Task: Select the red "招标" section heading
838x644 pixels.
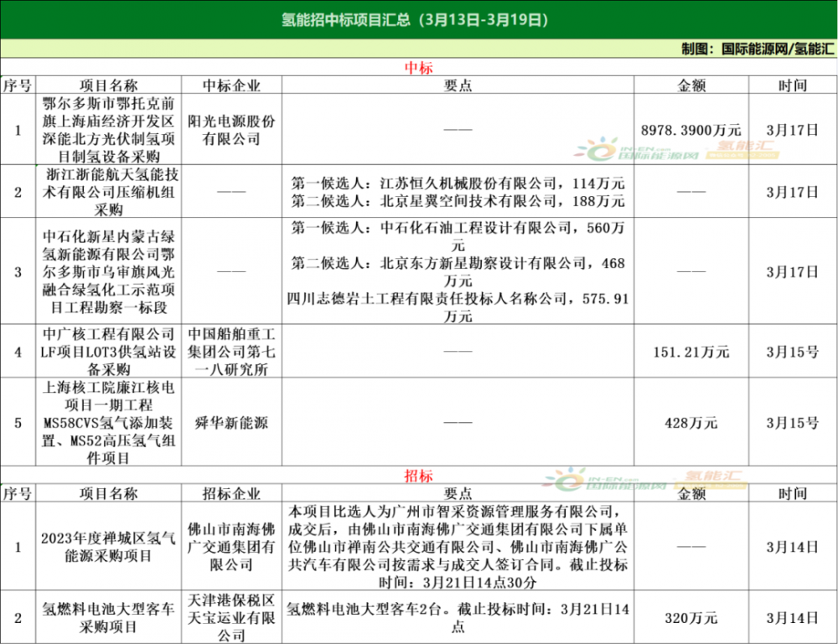Action: click(x=418, y=476)
